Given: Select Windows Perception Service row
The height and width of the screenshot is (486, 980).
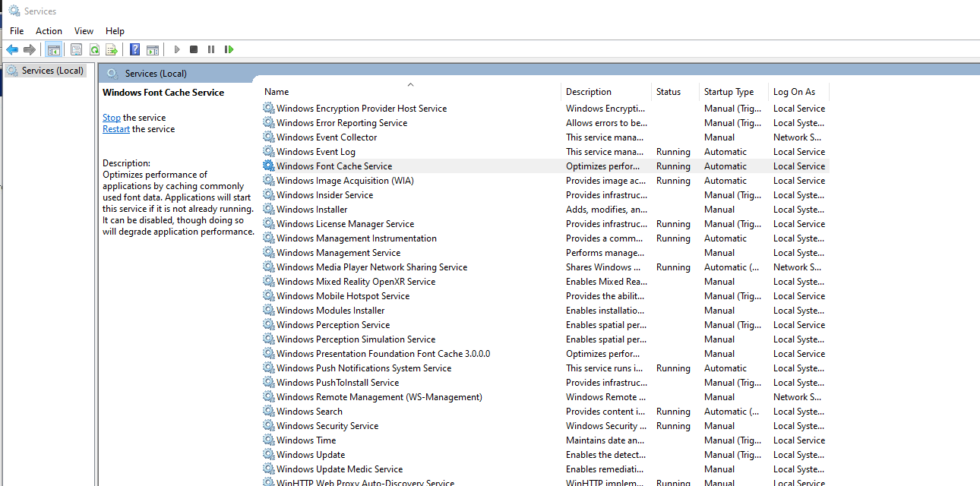Looking at the screenshot, I should click(545, 325).
